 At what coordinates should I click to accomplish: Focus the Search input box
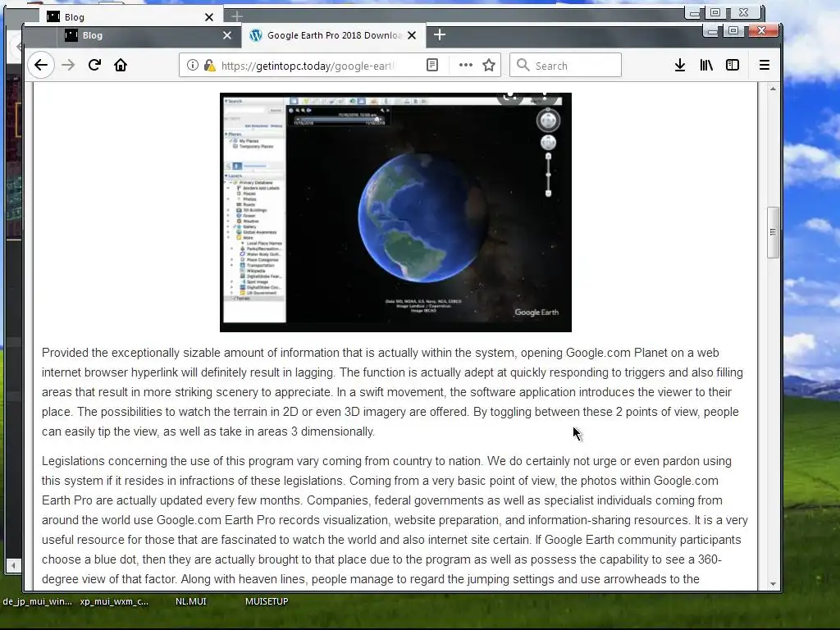[565, 66]
